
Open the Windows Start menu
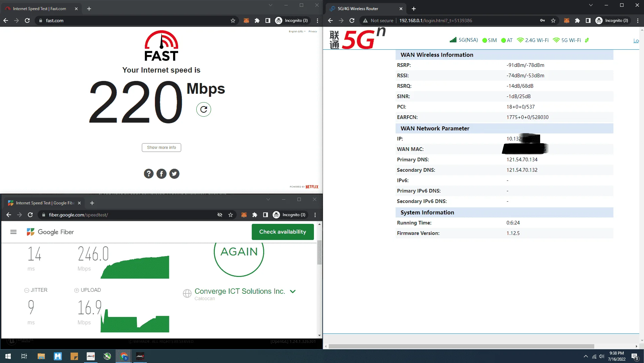(8, 356)
